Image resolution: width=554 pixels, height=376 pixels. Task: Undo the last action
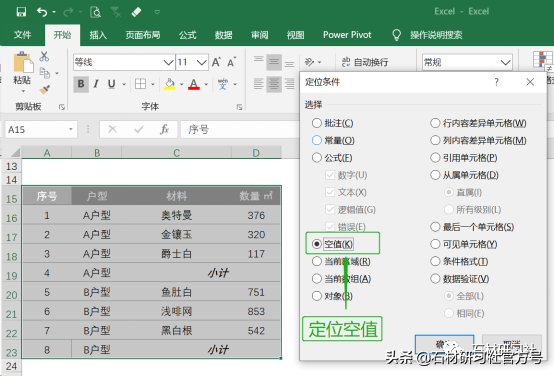coord(42,12)
